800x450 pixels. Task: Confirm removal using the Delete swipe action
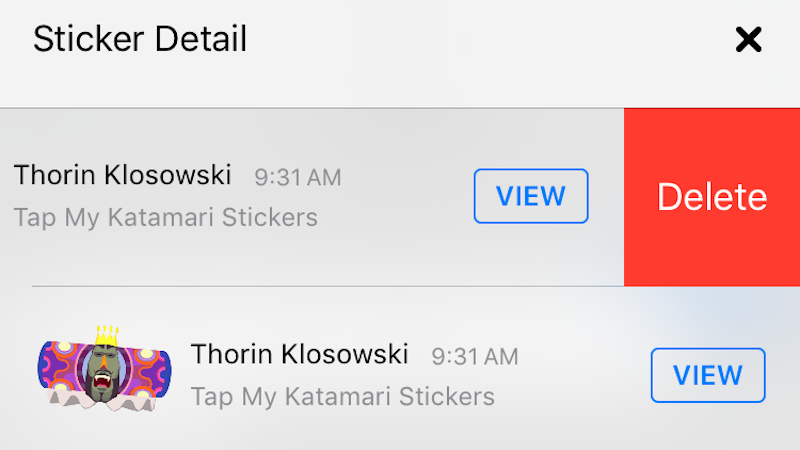coord(712,197)
